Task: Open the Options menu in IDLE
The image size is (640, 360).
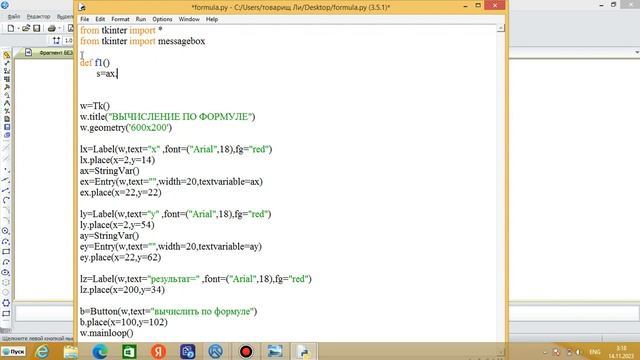Action: [x=162, y=19]
